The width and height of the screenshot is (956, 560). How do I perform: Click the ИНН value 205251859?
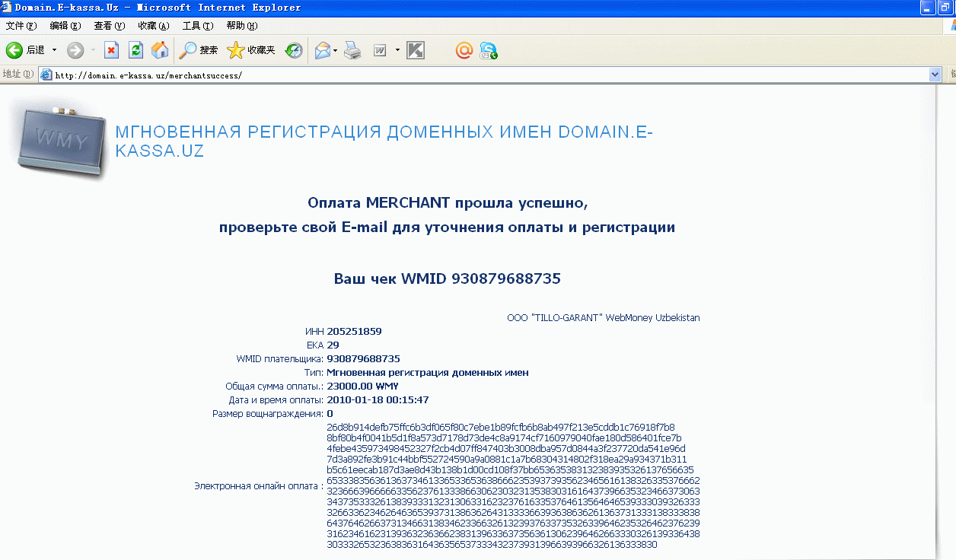(355, 332)
